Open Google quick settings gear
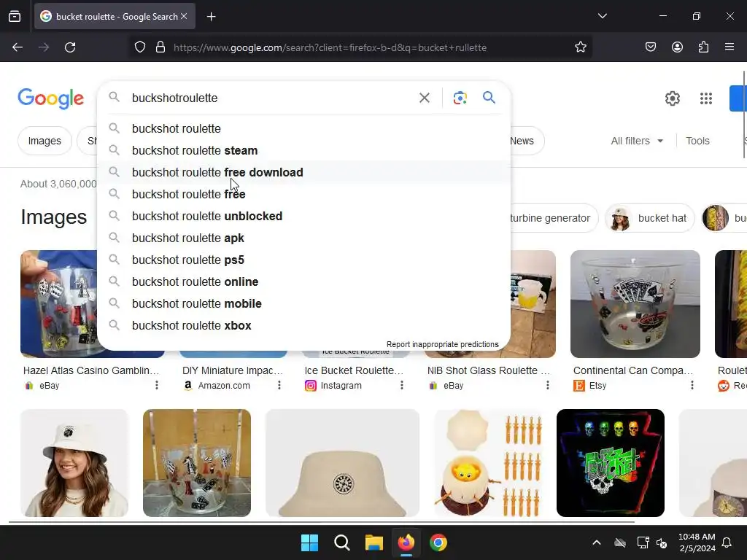This screenshot has width=747, height=560. pyautogui.click(x=672, y=98)
